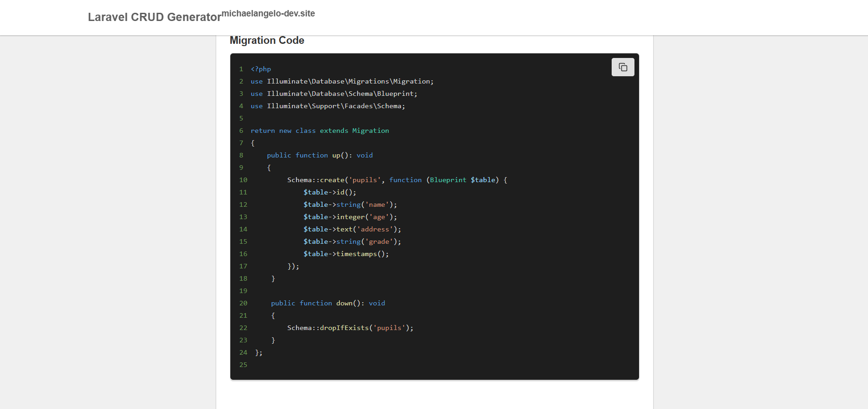
Task: Click the Schema\Blueprint use statement
Action: [x=333, y=94]
